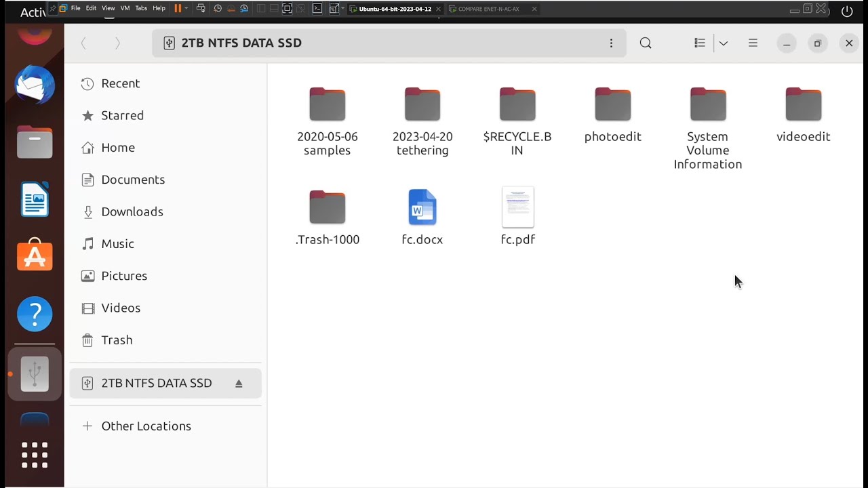Image resolution: width=868 pixels, height=488 pixels.
Task: Eject the 2TB NTFS DATA SSD
Action: 239,384
